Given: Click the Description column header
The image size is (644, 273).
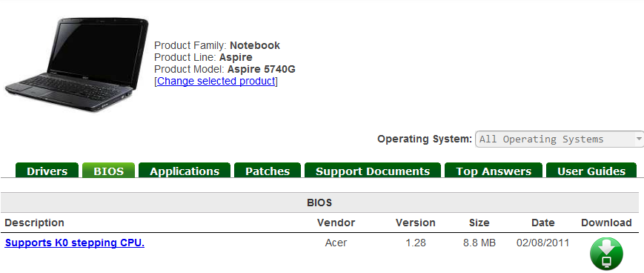Looking at the screenshot, I should pos(35,223).
